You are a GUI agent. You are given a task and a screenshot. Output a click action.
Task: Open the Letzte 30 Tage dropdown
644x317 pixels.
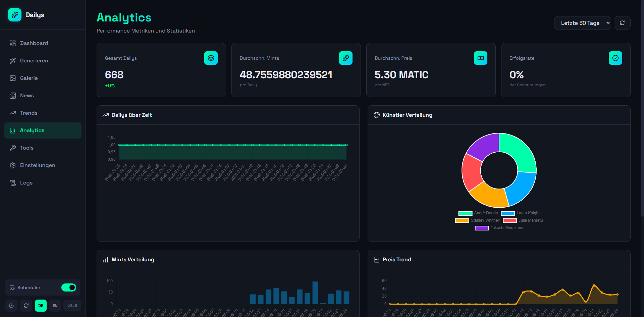(582, 23)
